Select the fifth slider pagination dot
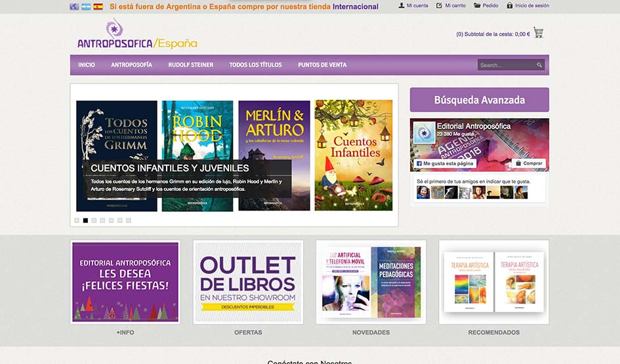 (111, 220)
